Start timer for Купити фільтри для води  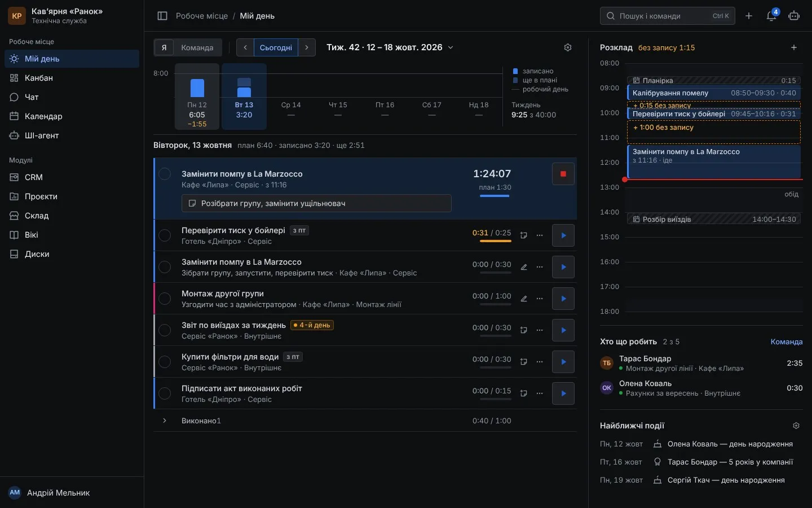tap(563, 362)
